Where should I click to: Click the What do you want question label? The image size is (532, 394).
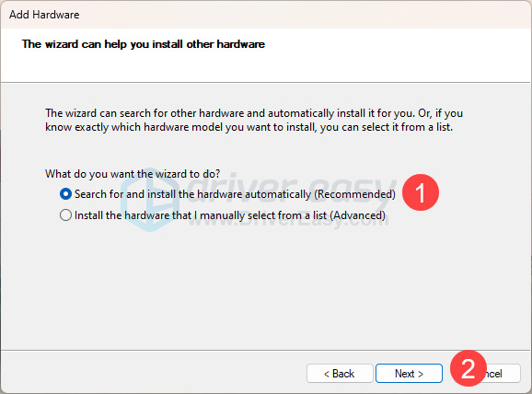point(133,174)
